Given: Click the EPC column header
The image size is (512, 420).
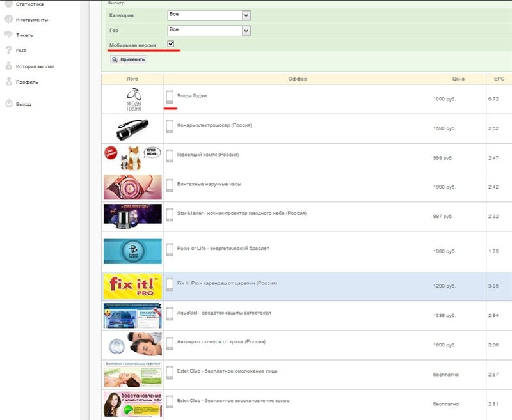Looking at the screenshot, I should (x=499, y=79).
